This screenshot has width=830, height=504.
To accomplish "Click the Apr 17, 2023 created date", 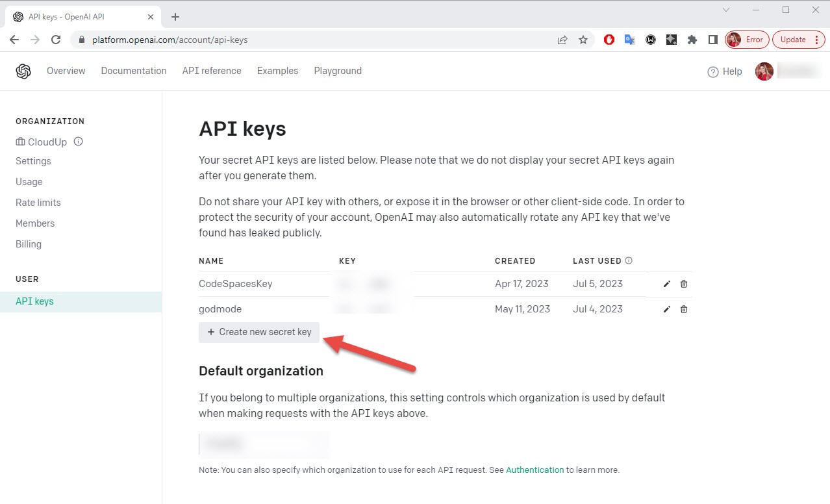I will 522,284.
